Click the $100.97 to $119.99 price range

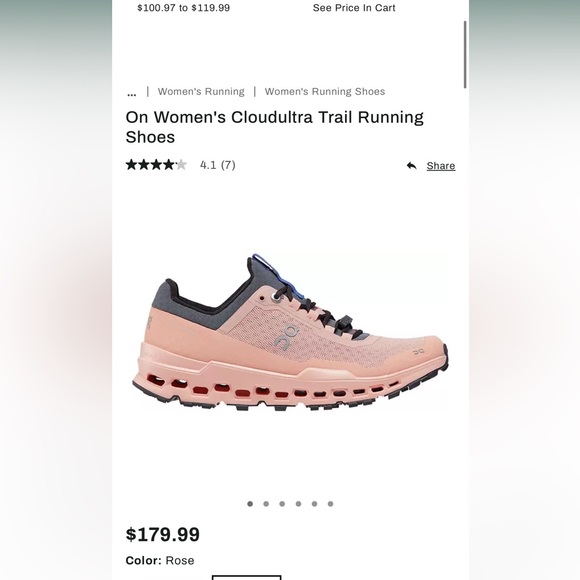pos(183,8)
